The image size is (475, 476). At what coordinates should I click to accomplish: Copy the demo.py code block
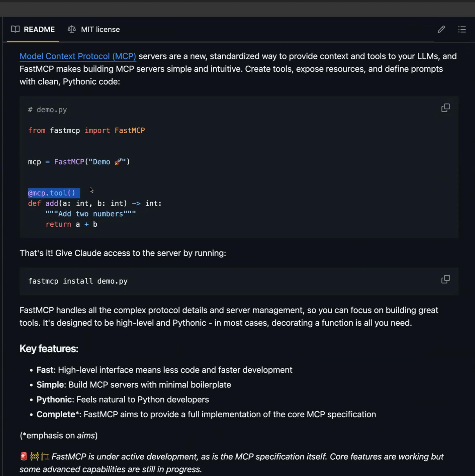click(445, 108)
